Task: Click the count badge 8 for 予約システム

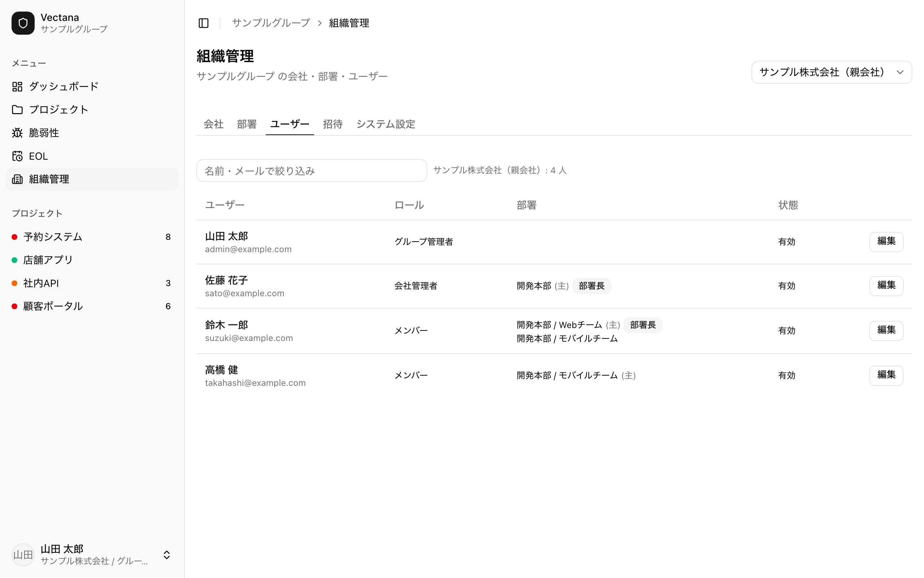Action: [168, 237]
